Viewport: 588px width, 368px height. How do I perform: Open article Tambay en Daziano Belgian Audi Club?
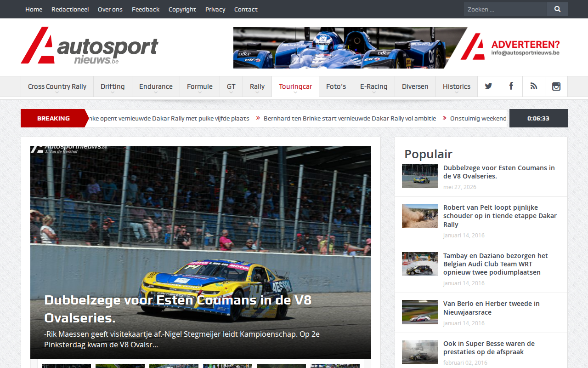tap(496, 264)
